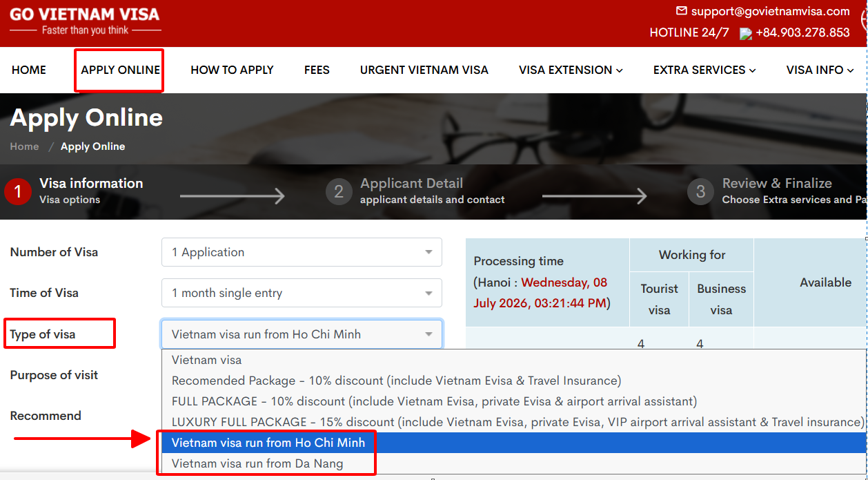Click the Time of Visa label

[44, 293]
